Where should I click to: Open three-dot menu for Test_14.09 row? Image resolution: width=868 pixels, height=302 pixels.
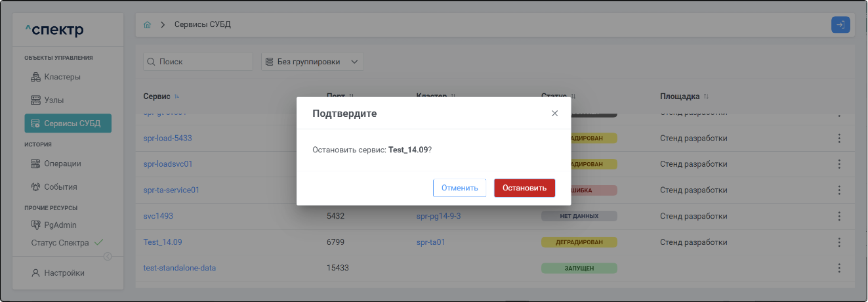[x=838, y=242]
